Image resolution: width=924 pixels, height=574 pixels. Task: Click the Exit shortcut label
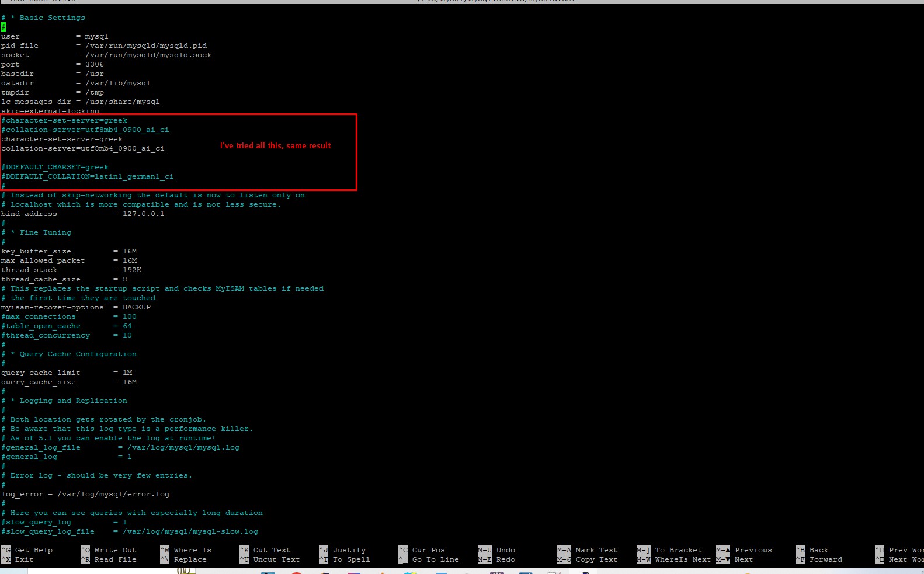(x=24, y=559)
